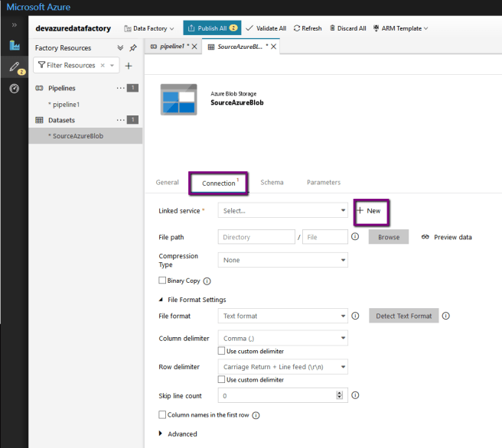Collapse all Factory Resources with double chevron
Viewport: 502px width, 448px height.
(x=120, y=47)
